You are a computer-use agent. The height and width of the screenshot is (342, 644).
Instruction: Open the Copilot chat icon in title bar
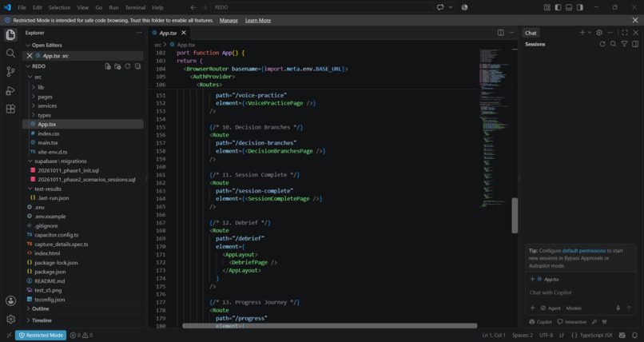pyautogui.click(x=440, y=7)
